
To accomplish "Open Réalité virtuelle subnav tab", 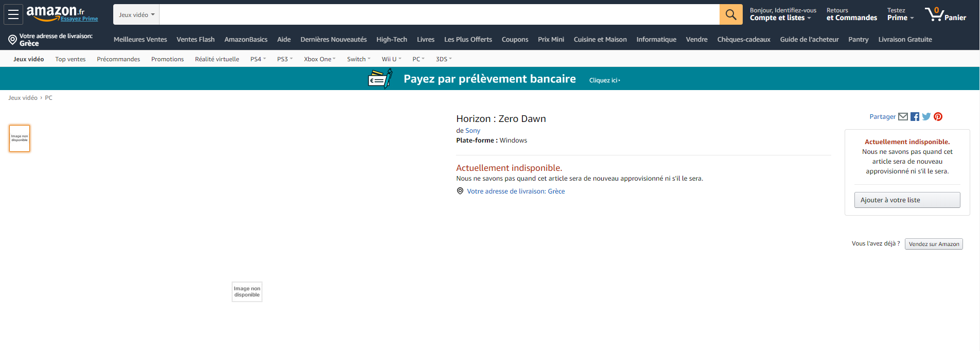I will [x=217, y=59].
